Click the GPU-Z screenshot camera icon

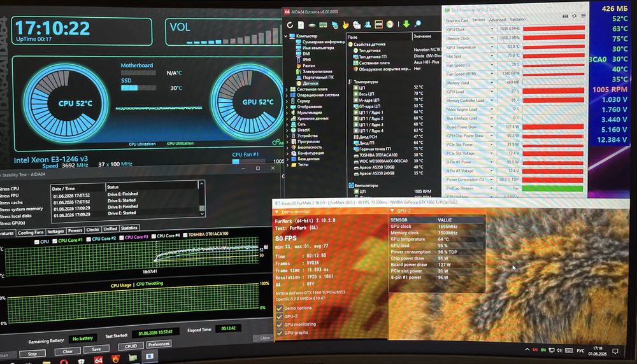[x=565, y=16]
